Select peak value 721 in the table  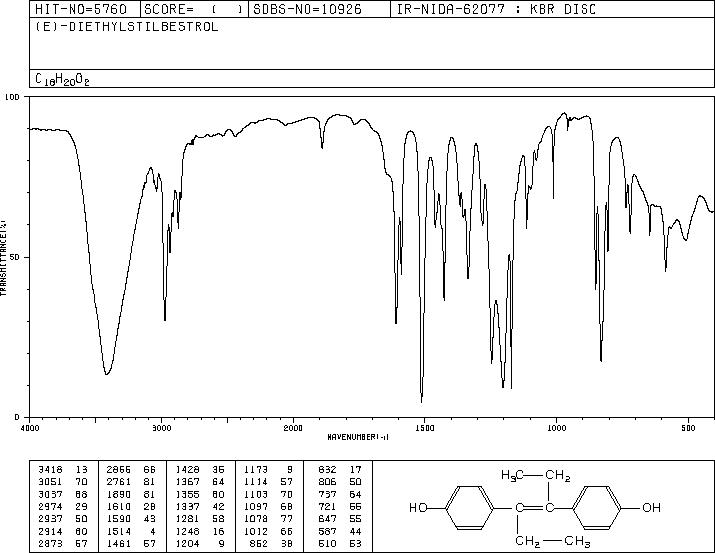(x=327, y=506)
